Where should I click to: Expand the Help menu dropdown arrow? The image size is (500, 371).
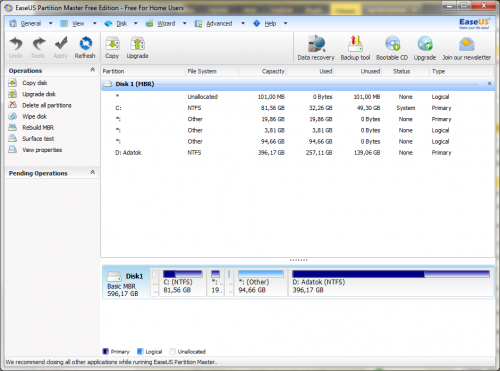pos(286,23)
